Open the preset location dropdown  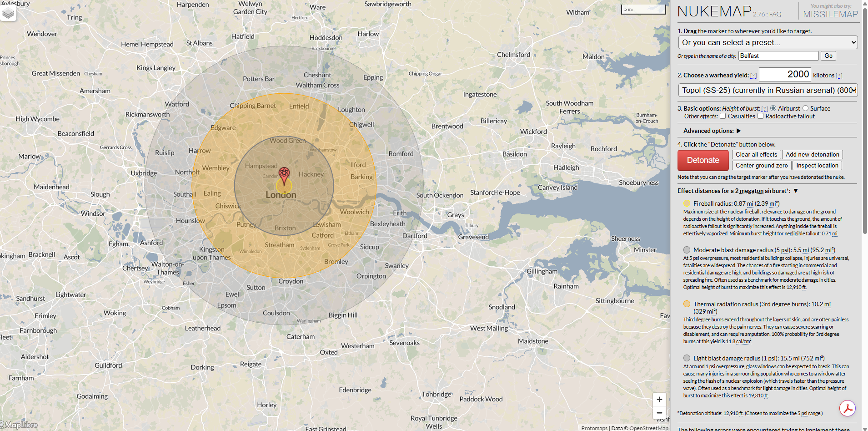pyautogui.click(x=768, y=42)
